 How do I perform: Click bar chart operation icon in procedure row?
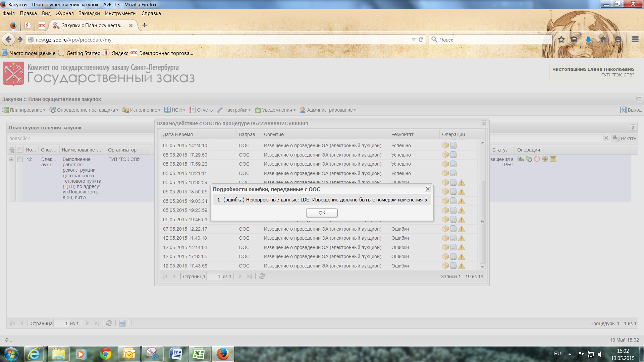coord(521,159)
